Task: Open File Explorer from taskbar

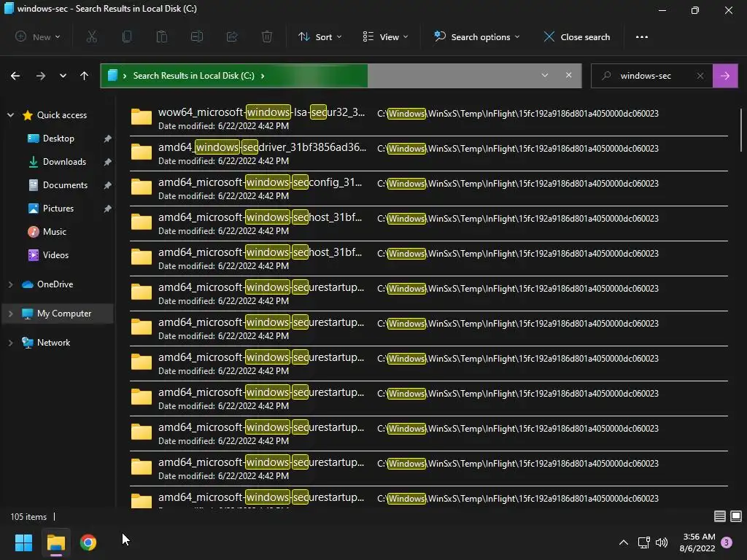Action: 56,542
